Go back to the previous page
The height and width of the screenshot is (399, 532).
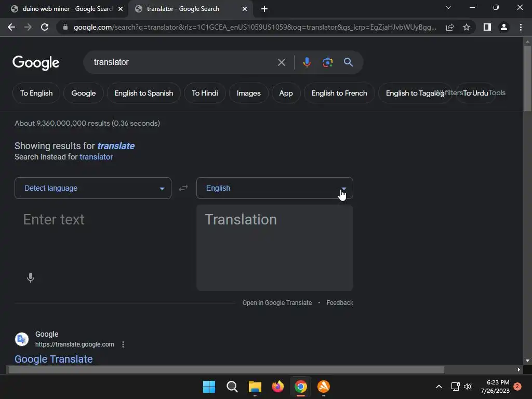[11, 27]
